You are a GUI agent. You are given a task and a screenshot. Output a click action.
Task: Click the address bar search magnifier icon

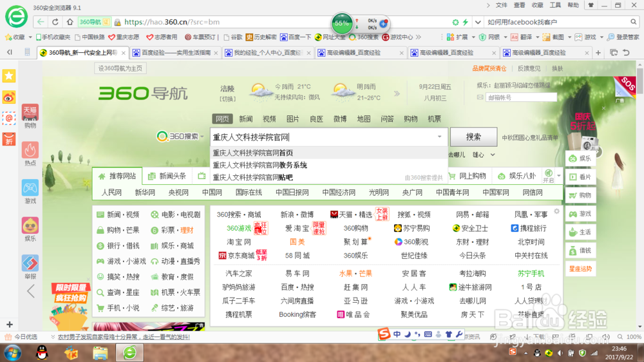click(x=634, y=22)
